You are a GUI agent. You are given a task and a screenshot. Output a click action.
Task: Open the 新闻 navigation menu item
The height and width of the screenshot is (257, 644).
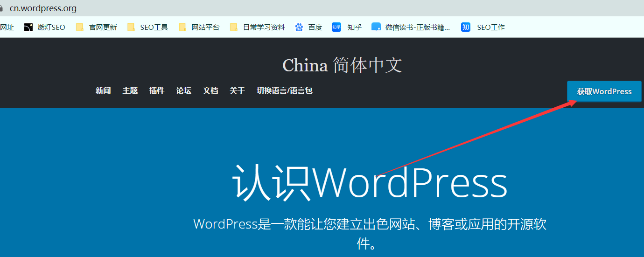(103, 90)
